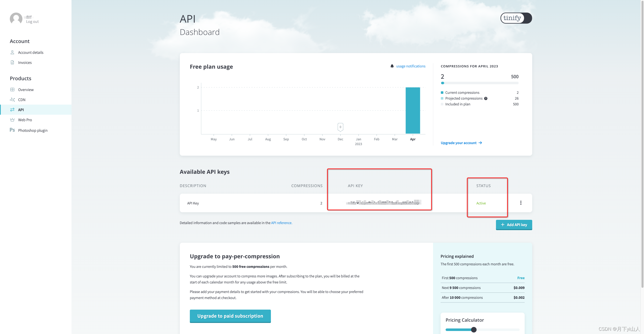
Task: Click the Log out link
Action: coord(32,22)
